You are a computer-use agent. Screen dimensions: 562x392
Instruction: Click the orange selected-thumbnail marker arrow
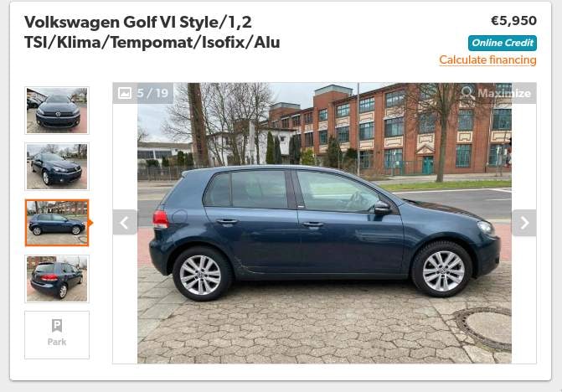(x=90, y=223)
